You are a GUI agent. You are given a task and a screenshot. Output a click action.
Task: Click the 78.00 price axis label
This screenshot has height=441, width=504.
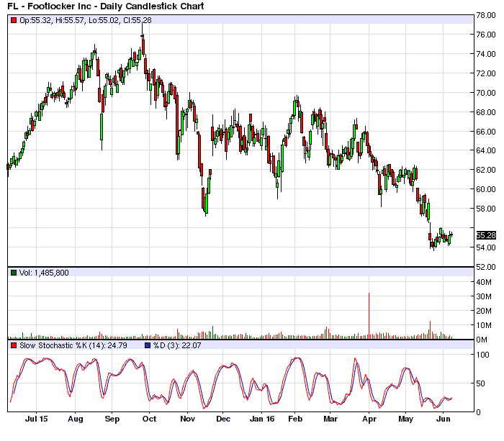[x=486, y=15]
